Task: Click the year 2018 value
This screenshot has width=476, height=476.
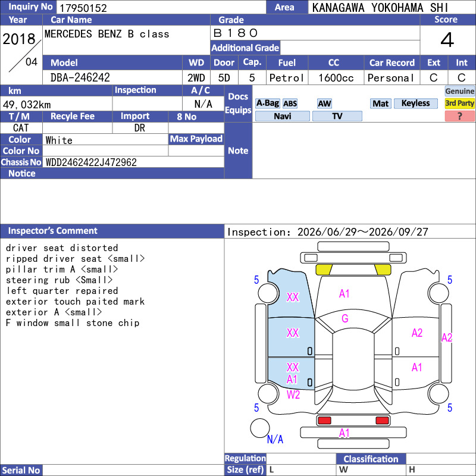Action: 19,39
